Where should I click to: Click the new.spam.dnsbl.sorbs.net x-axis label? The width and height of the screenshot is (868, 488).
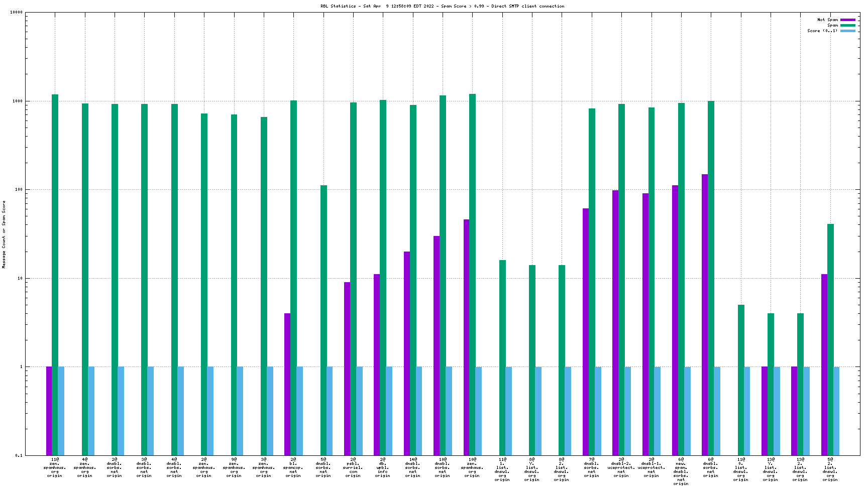click(681, 471)
